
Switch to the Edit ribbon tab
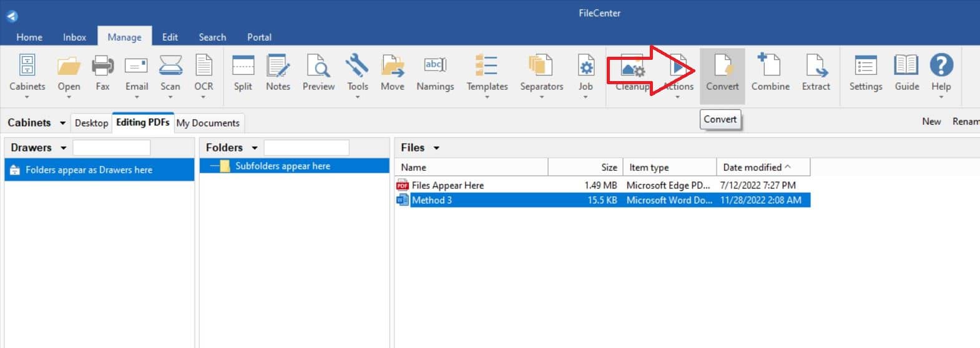170,37
